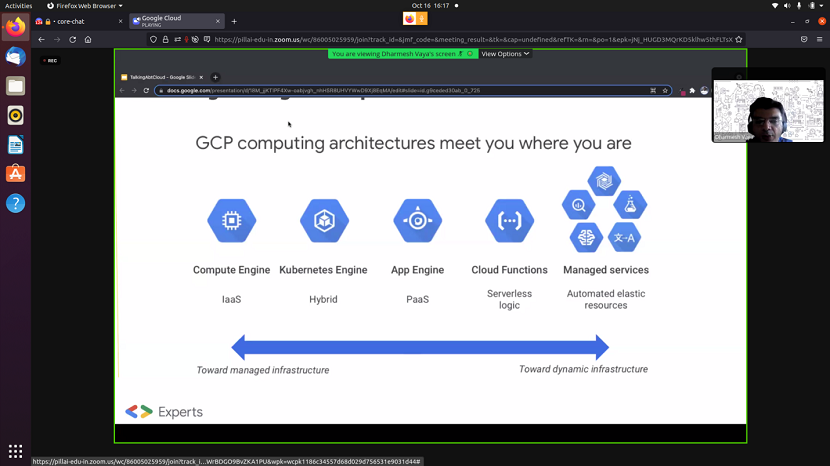830x466 pixels.
Task: Switch to the core-chat tab
Action: pos(79,22)
